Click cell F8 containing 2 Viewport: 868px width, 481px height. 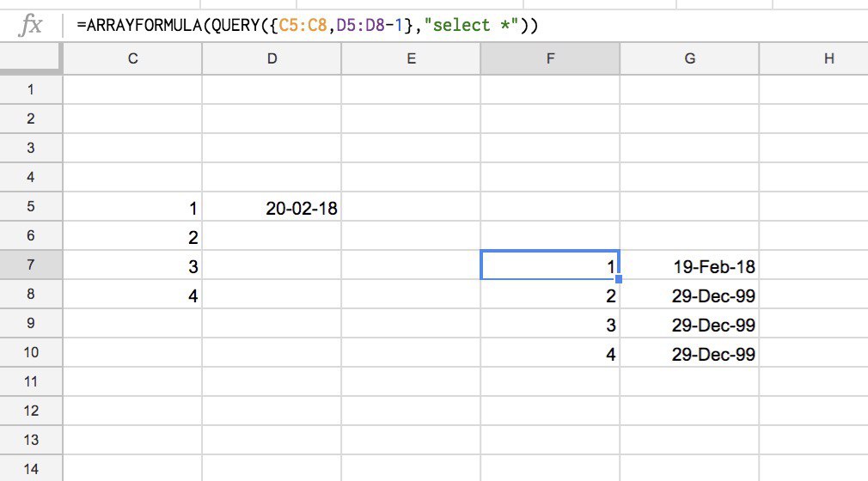point(550,294)
